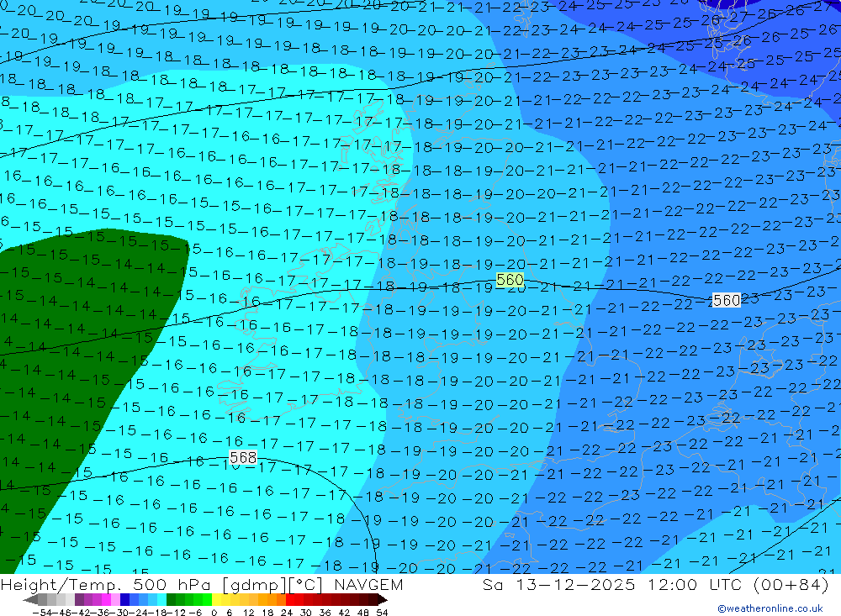The image size is (841, 616).
Task: Select the dark green swatch in the legend
Action: tap(172, 600)
